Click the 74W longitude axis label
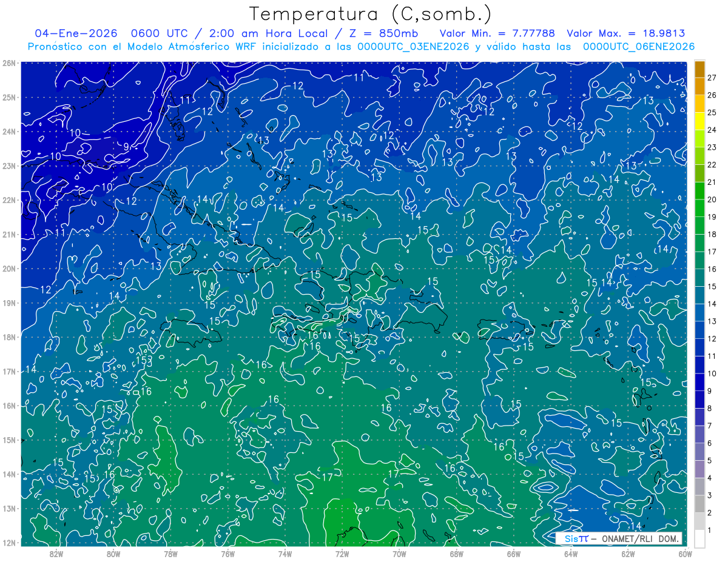 tap(285, 553)
